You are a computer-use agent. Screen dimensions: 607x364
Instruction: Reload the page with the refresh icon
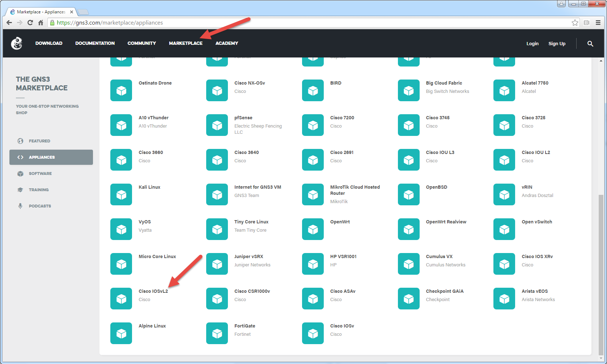tap(30, 23)
